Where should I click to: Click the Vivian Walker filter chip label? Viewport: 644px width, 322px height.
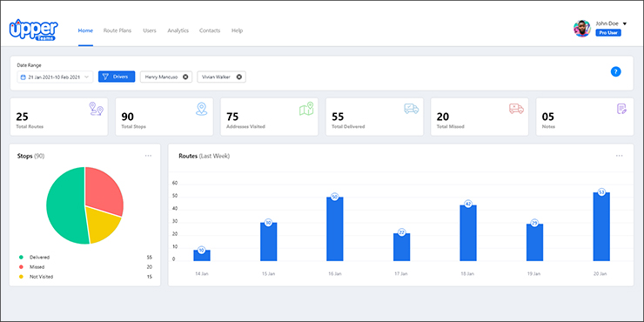point(216,77)
